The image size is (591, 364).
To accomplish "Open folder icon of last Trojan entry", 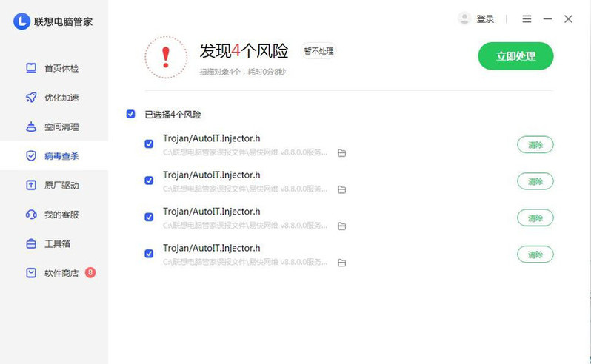I will point(341,263).
